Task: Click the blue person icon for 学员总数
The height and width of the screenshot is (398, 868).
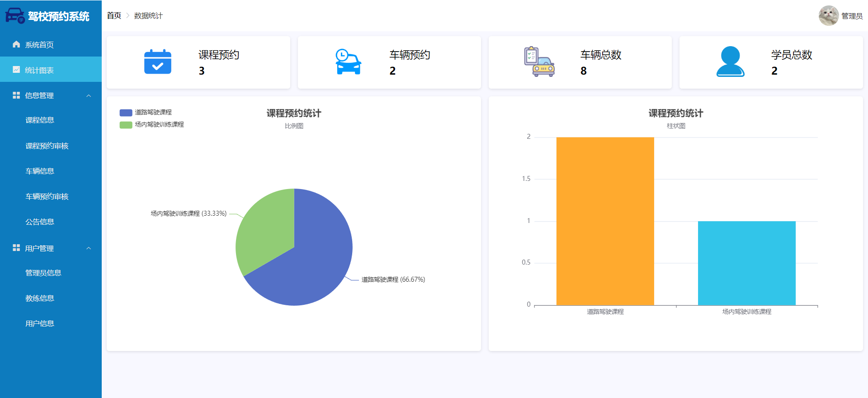Action: (730, 62)
